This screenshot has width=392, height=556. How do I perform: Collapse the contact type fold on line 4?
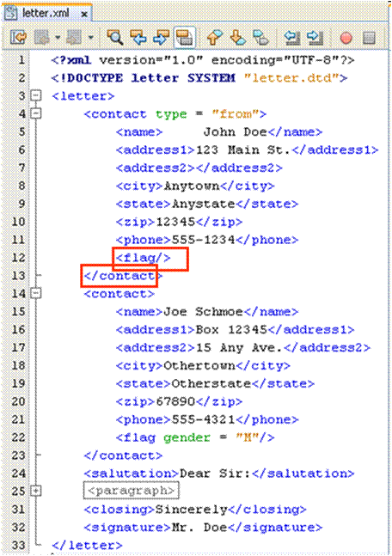click(36, 113)
